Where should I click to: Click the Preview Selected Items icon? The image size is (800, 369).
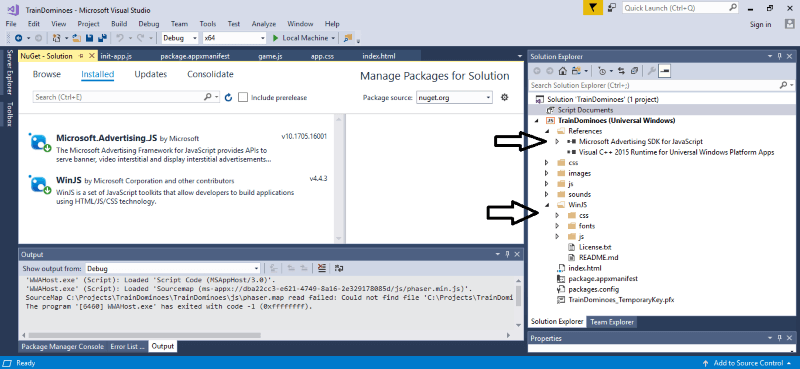click(664, 71)
